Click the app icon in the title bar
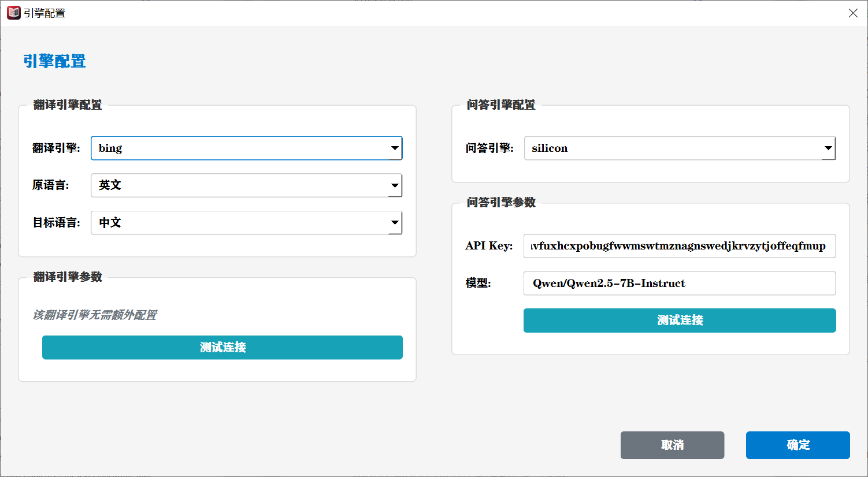Screen dimensions: 868x477 point(13,12)
